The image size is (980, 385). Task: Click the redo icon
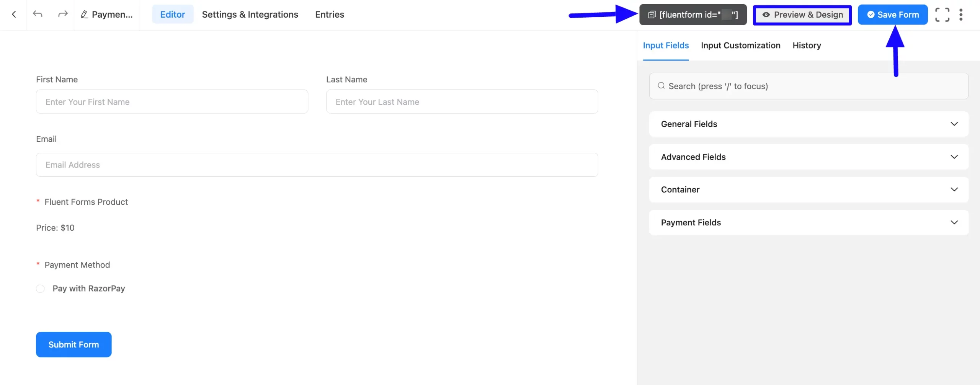coord(62,14)
